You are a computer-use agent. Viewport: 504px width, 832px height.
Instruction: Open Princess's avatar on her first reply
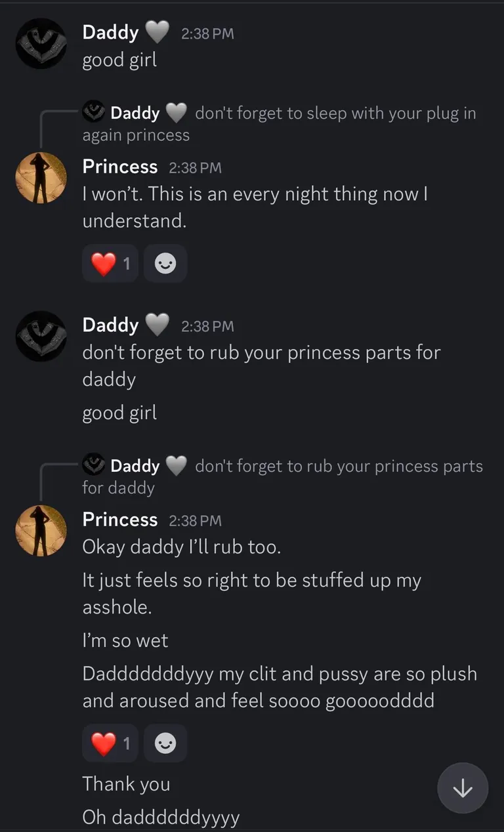point(41,178)
